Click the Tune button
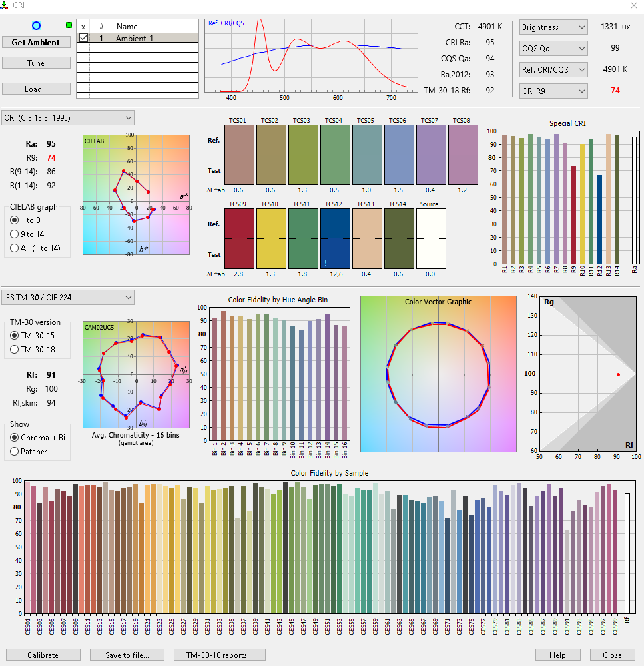This screenshot has height=666, width=644. 36,63
